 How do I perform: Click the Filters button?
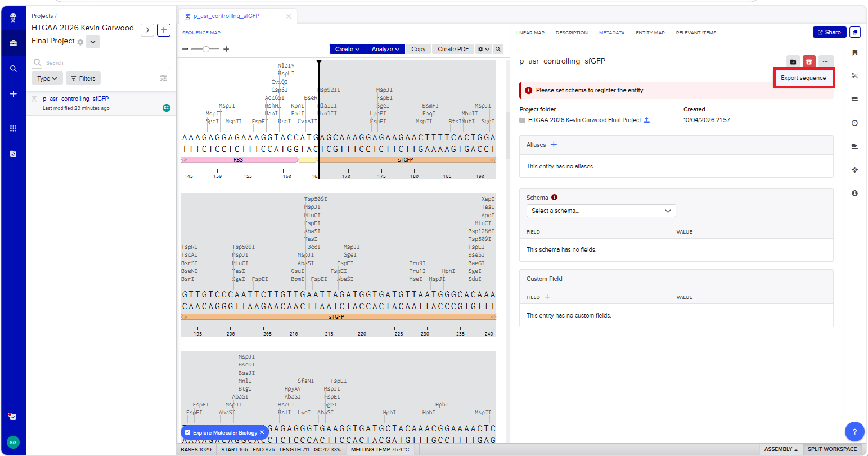(83, 78)
